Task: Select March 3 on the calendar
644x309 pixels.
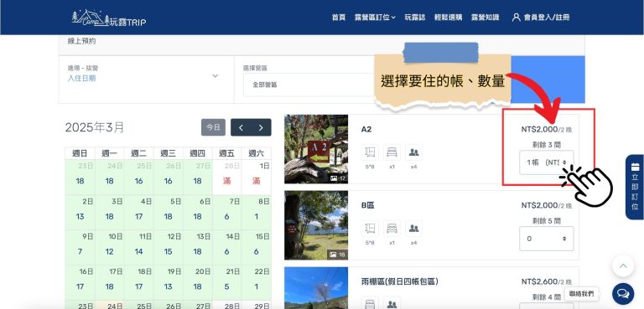Action: (x=109, y=212)
